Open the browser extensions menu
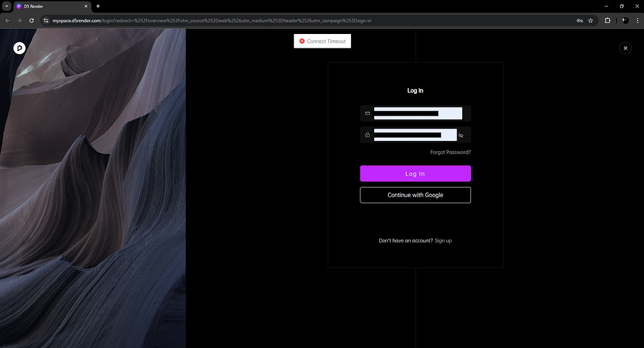 608,21
